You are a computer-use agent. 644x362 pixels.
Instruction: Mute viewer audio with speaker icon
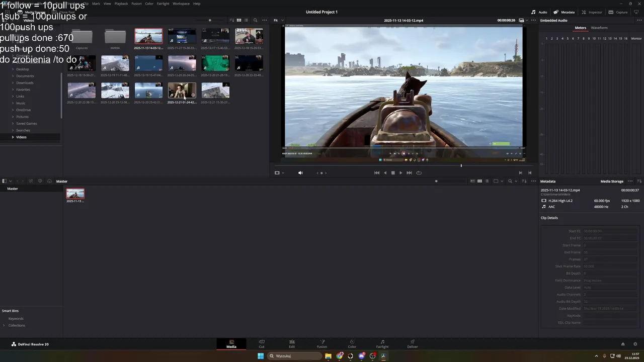(300, 173)
